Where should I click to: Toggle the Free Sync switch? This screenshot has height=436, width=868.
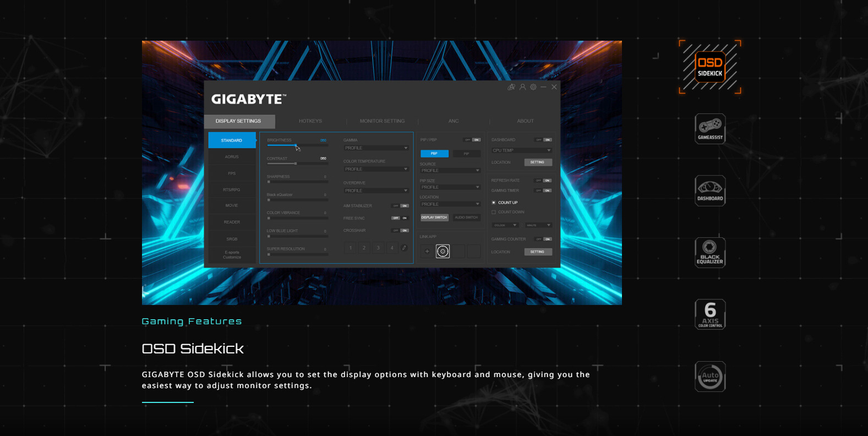[x=400, y=218]
